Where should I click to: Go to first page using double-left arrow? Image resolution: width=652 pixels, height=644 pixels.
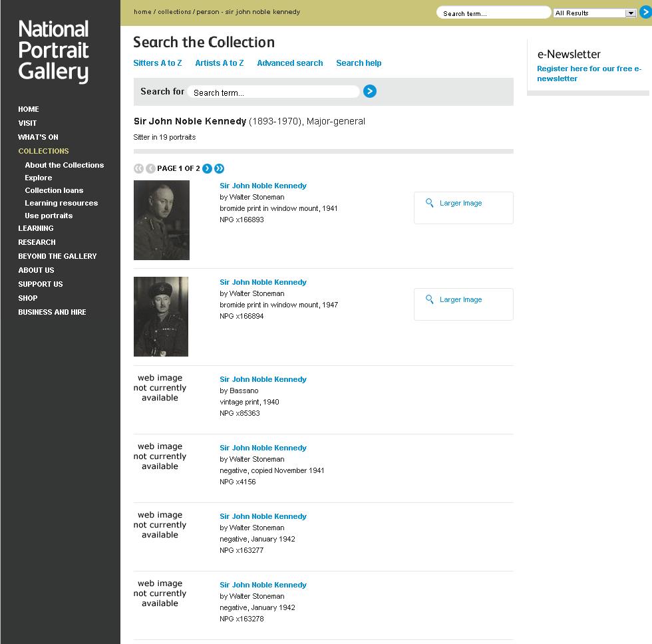coord(138,168)
